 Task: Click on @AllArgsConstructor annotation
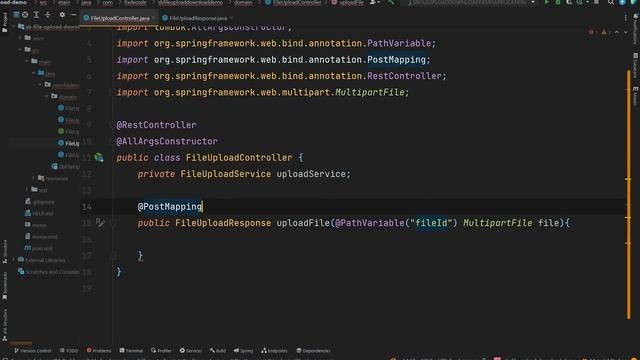[167, 141]
